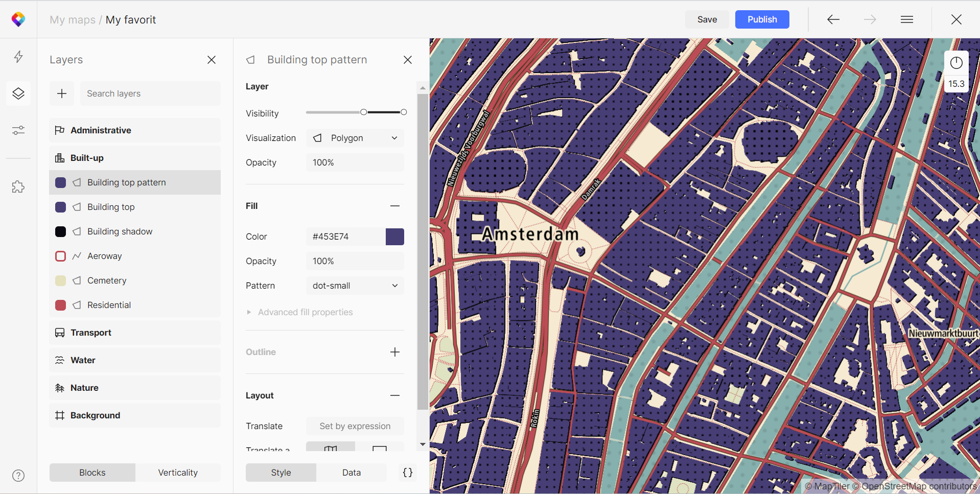Open the hamburger menu icon
The width and height of the screenshot is (980, 494).
pos(907,19)
